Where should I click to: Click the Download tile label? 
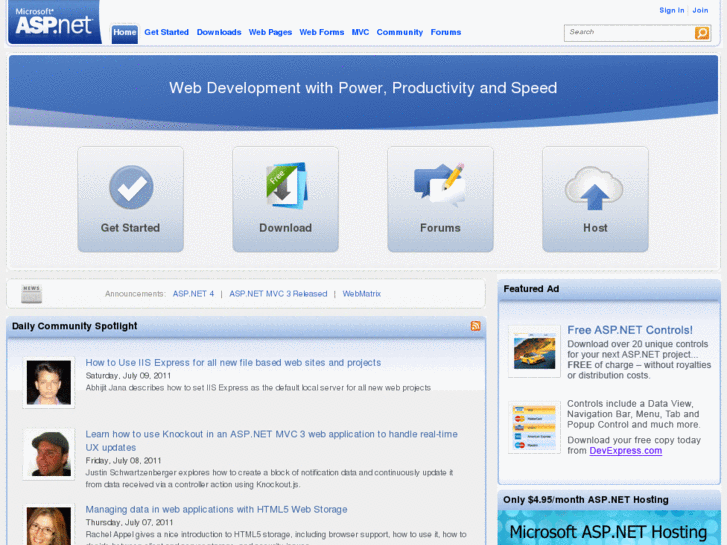click(x=286, y=228)
